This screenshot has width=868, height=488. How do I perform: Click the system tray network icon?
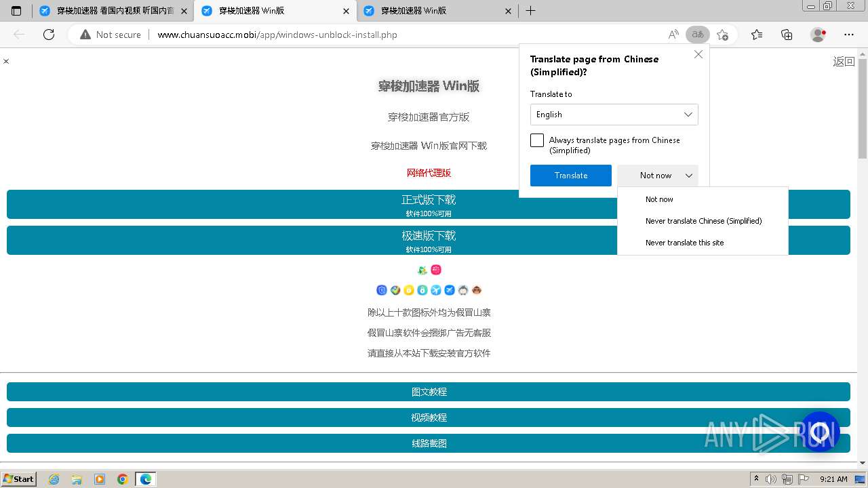click(x=787, y=479)
